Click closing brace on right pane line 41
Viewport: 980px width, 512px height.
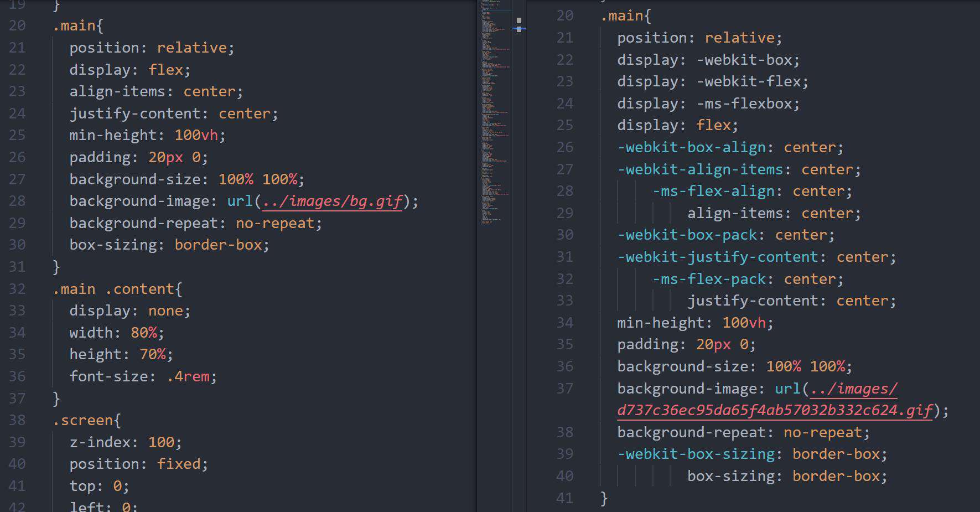604,498
